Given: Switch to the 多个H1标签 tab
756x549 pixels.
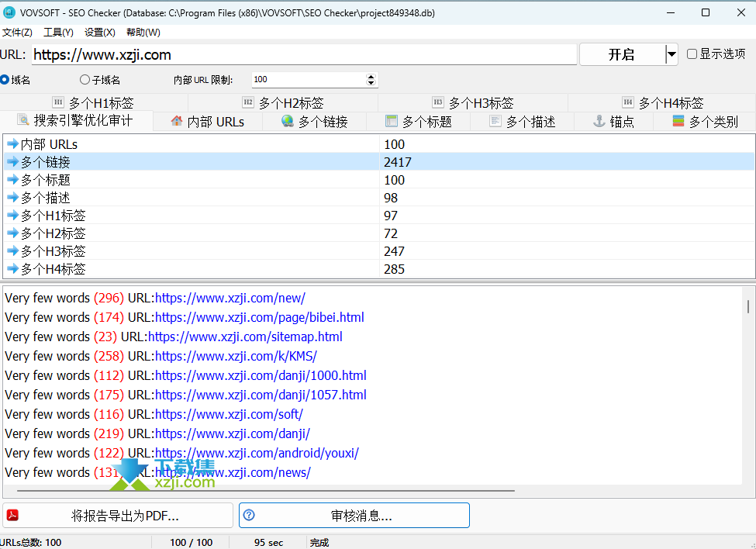Looking at the screenshot, I should [x=93, y=102].
